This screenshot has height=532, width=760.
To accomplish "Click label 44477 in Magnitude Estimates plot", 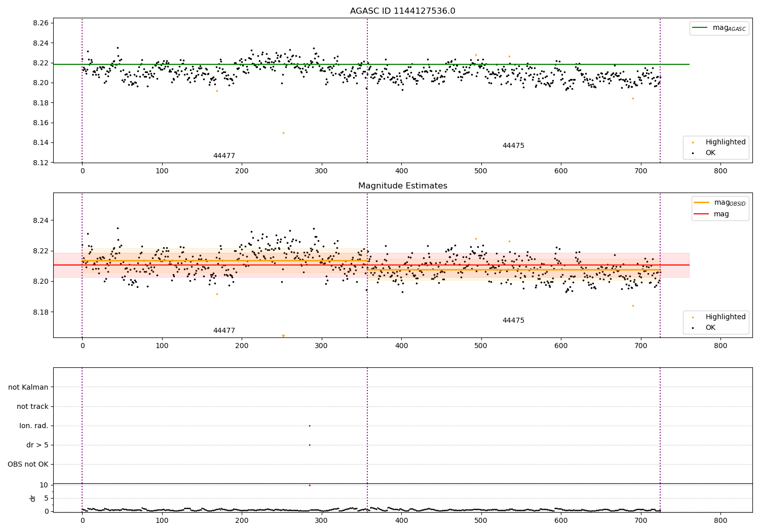I will click(224, 330).
